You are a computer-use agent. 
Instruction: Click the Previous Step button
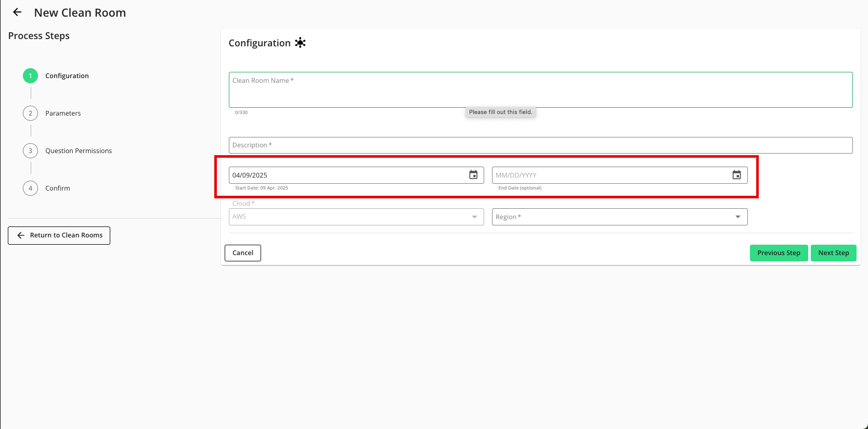coord(779,253)
